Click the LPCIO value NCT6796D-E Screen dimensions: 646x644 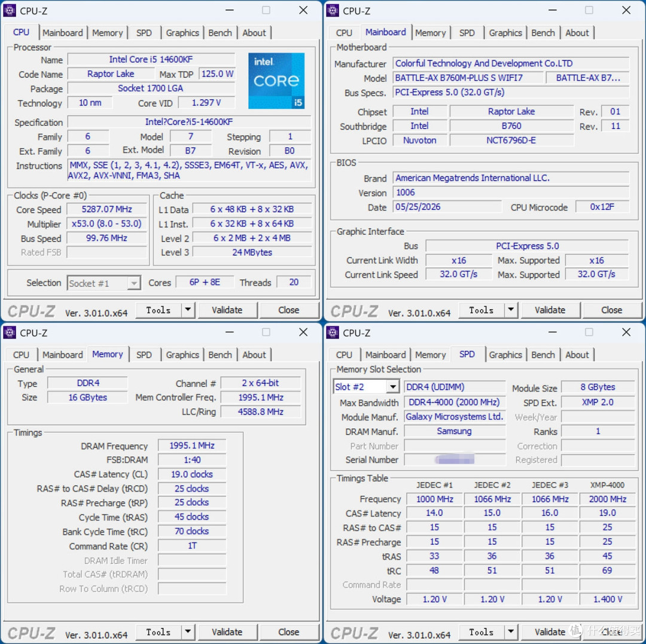[511, 140]
